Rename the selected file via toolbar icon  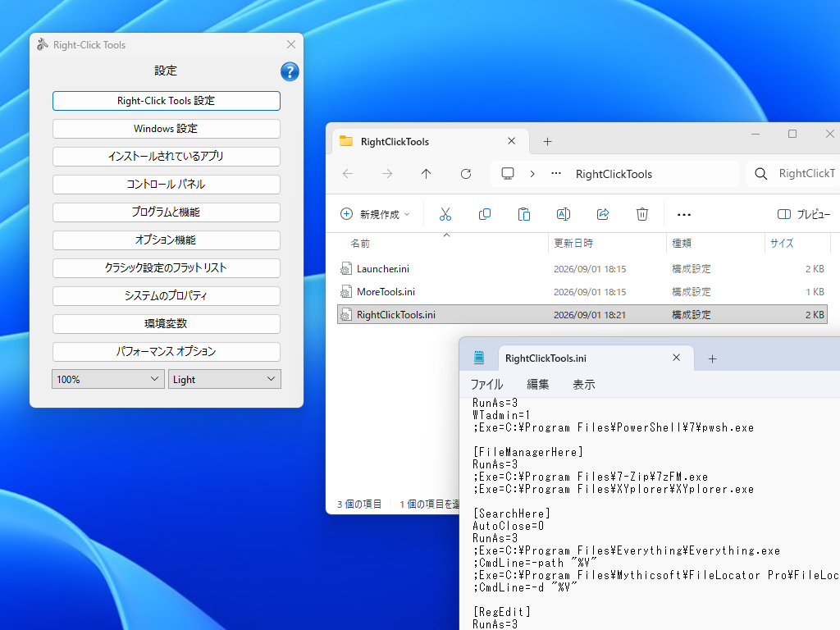coord(564,214)
